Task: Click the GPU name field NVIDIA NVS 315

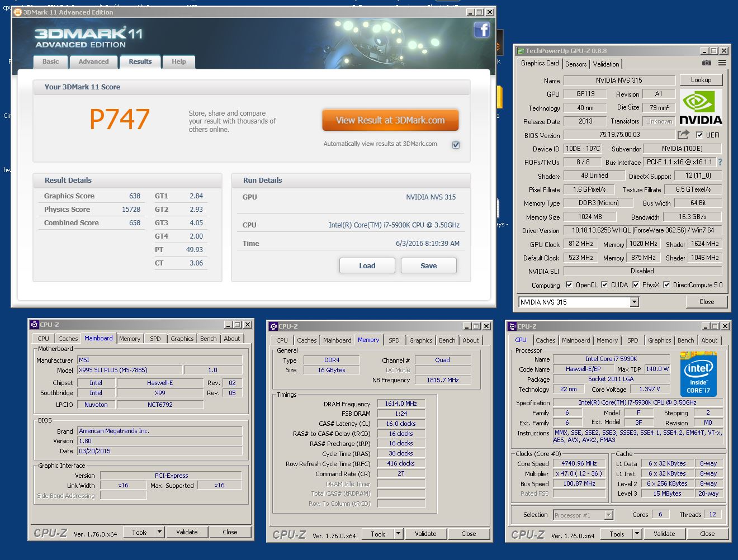Action: pos(619,80)
